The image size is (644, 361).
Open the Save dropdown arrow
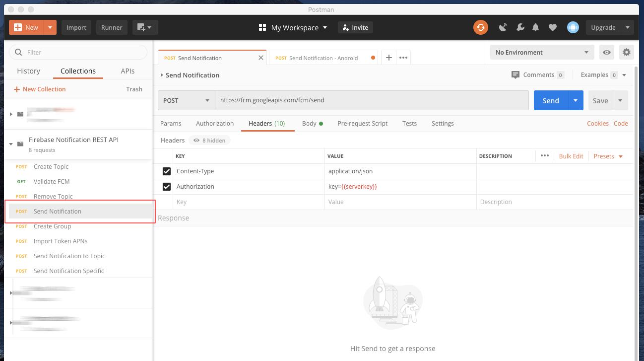tap(620, 100)
